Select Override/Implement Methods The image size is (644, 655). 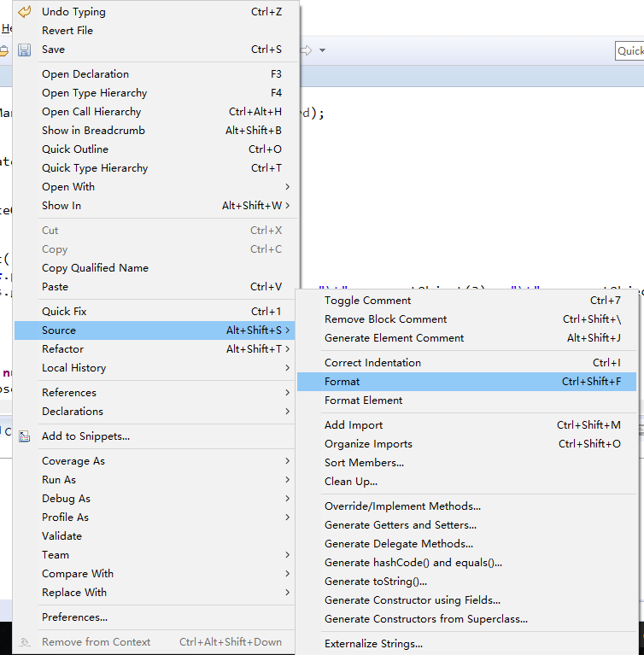[x=467, y=506]
